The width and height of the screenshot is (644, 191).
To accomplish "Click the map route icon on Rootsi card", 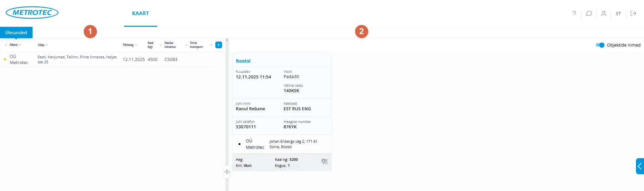I will pyautogui.click(x=324, y=162).
